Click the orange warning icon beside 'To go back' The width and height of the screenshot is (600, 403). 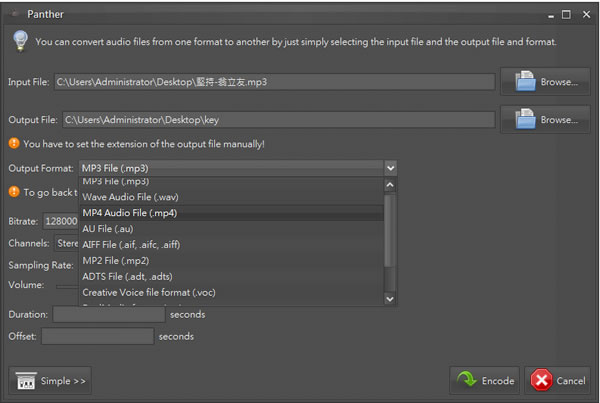pyautogui.click(x=14, y=191)
